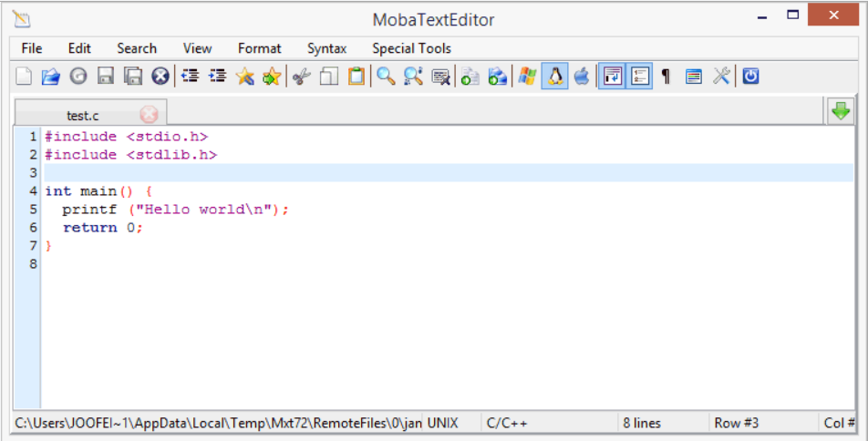Click line number 8 in gutter
The width and height of the screenshot is (868, 441).
tap(33, 264)
